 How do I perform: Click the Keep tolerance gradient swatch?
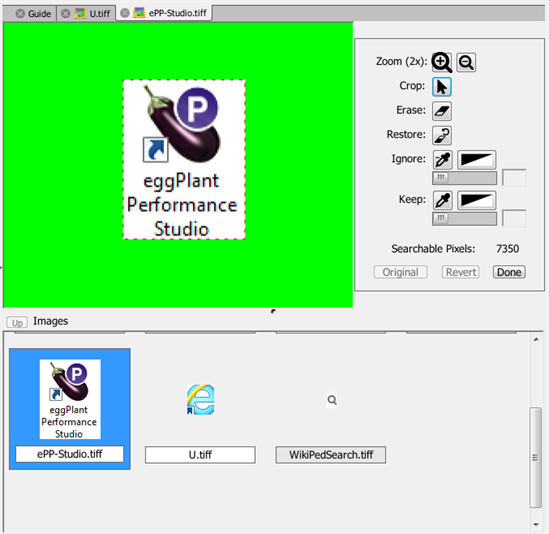point(477,200)
